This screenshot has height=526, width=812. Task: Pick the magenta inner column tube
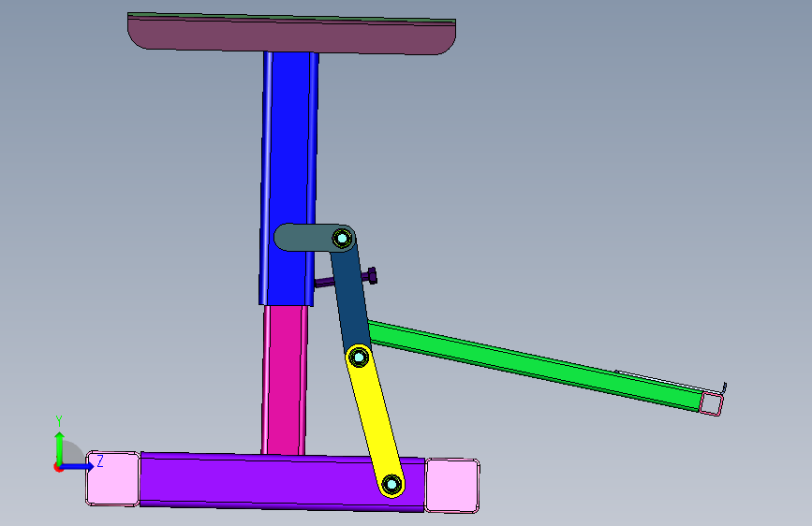[x=284, y=381]
